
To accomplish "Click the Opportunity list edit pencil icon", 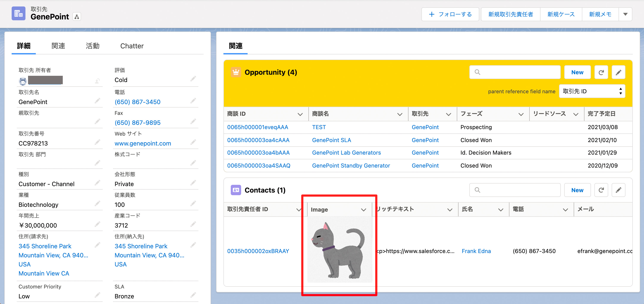I will point(618,72).
